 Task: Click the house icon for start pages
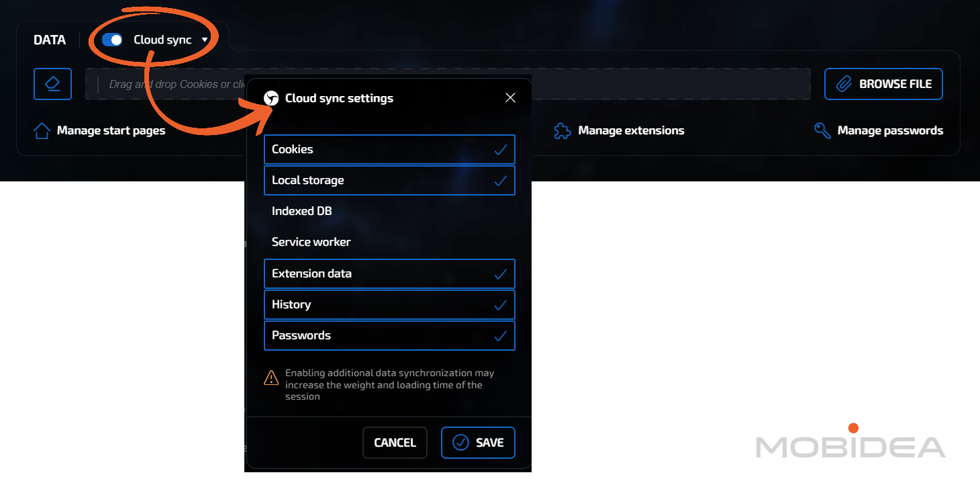pos(42,131)
